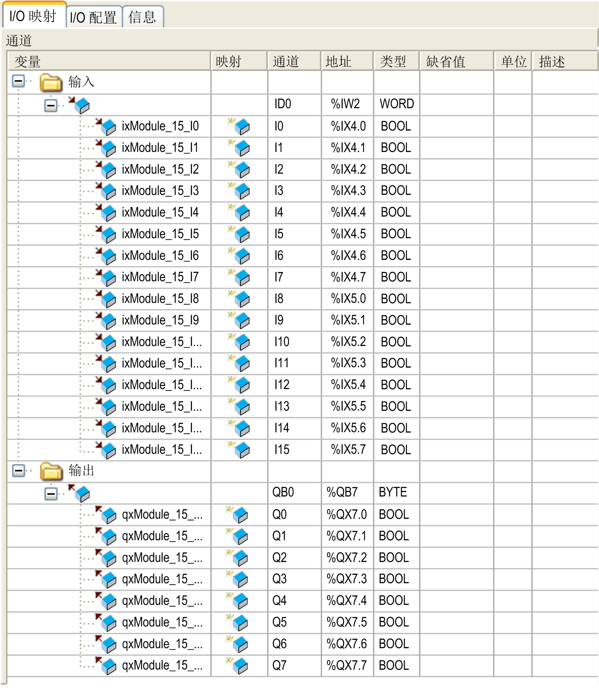The height and width of the screenshot is (700, 599).
Task: Select the input variable icon of ixModule_15_I3
Action: [106, 191]
